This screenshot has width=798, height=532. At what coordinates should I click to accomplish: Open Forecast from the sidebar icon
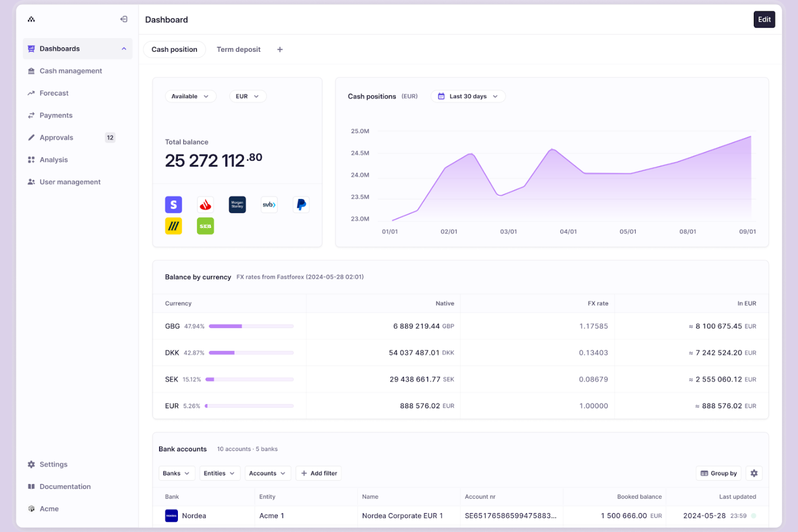(x=32, y=93)
